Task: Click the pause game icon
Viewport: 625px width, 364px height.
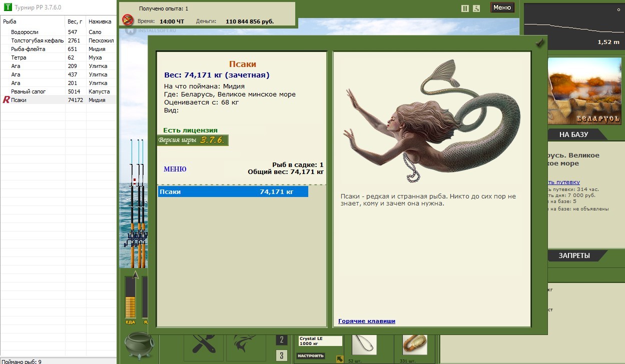Action: (x=465, y=8)
